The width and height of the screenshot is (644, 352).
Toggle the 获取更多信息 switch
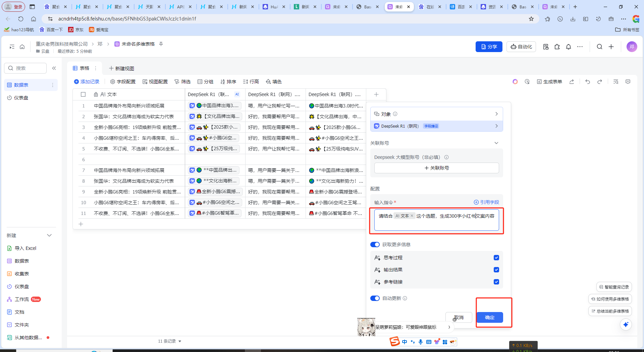[x=375, y=245]
